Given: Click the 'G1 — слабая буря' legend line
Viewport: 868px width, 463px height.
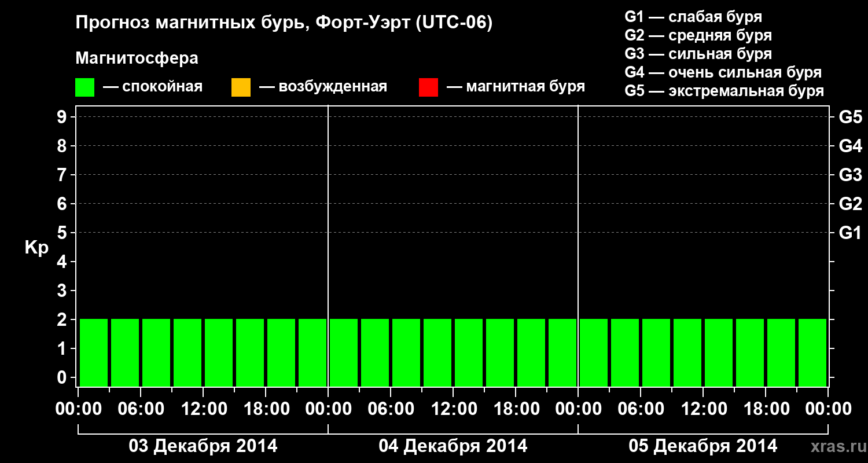Looking at the screenshot, I should point(693,17).
